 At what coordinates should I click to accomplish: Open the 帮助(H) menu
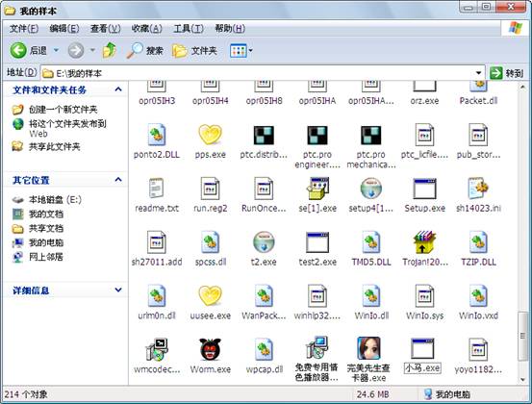230,29
